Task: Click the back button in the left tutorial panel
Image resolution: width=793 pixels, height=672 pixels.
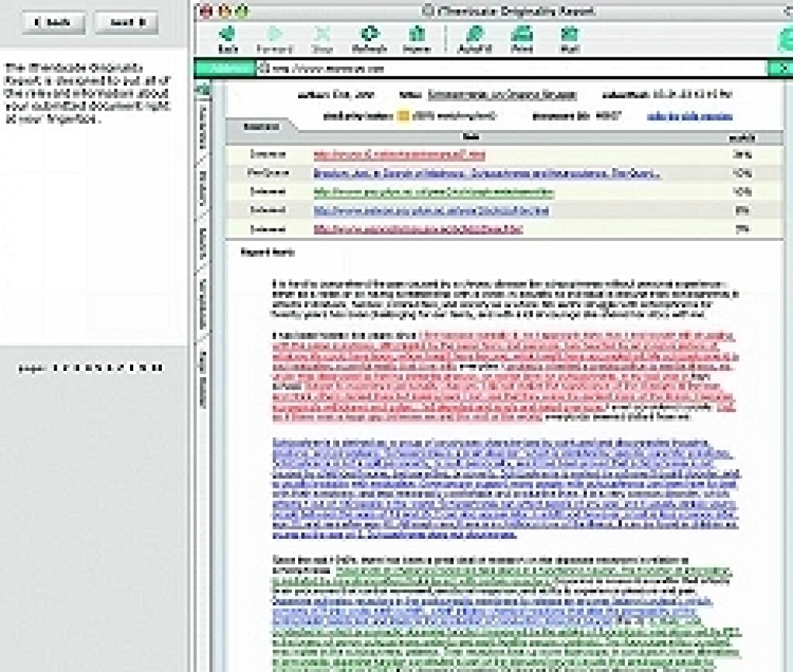Action: pyautogui.click(x=53, y=22)
